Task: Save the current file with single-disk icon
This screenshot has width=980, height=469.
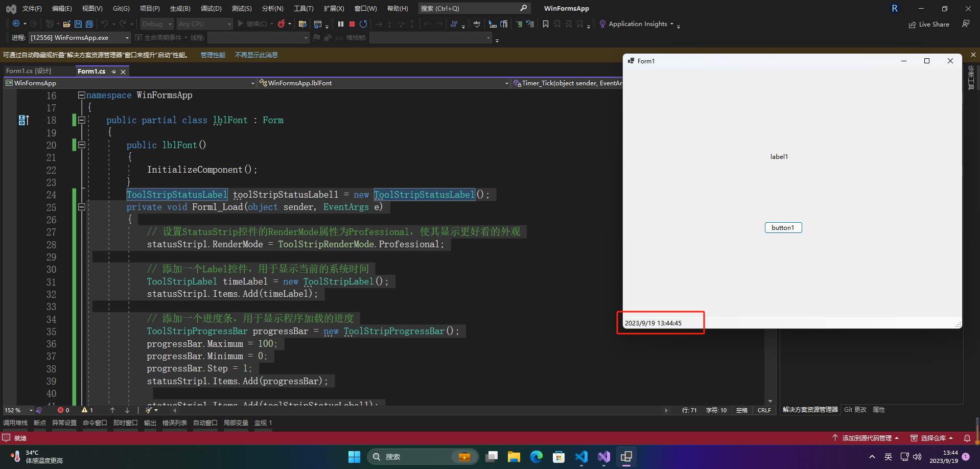Action: (x=78, y=24)
